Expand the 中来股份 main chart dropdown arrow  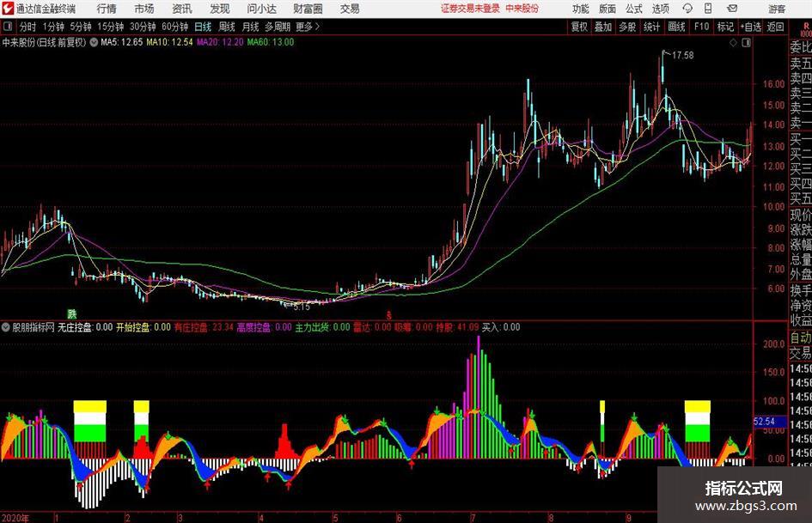coord(94,42)
